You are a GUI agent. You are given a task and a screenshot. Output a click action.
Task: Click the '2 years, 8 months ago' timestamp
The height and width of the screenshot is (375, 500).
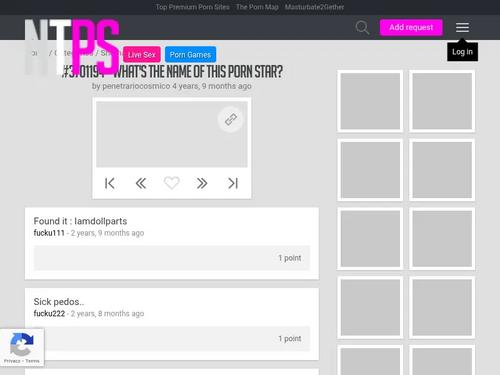tap(107, 314)
